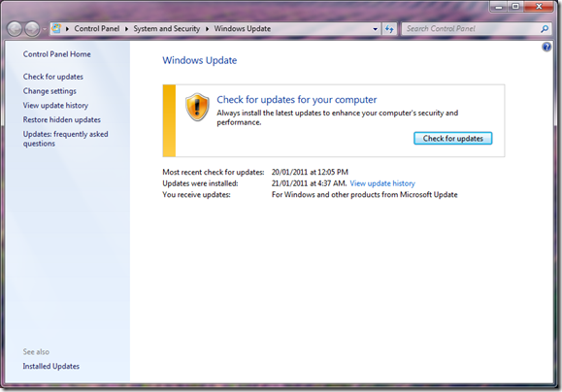
Task: Expand the arrow before Control Panel breadcrumb
Action: point(67,29)
